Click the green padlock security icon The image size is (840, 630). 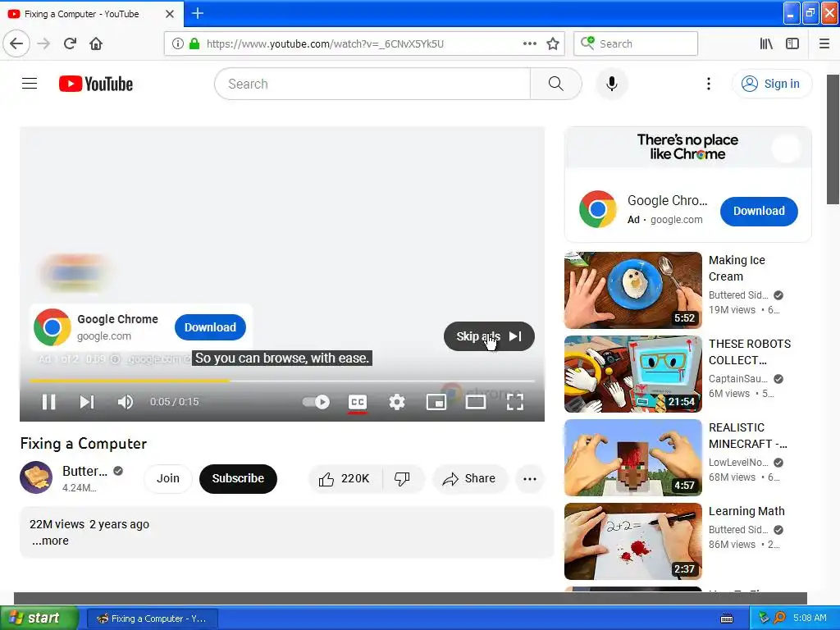pyautogui.click(x=194, y=43)
